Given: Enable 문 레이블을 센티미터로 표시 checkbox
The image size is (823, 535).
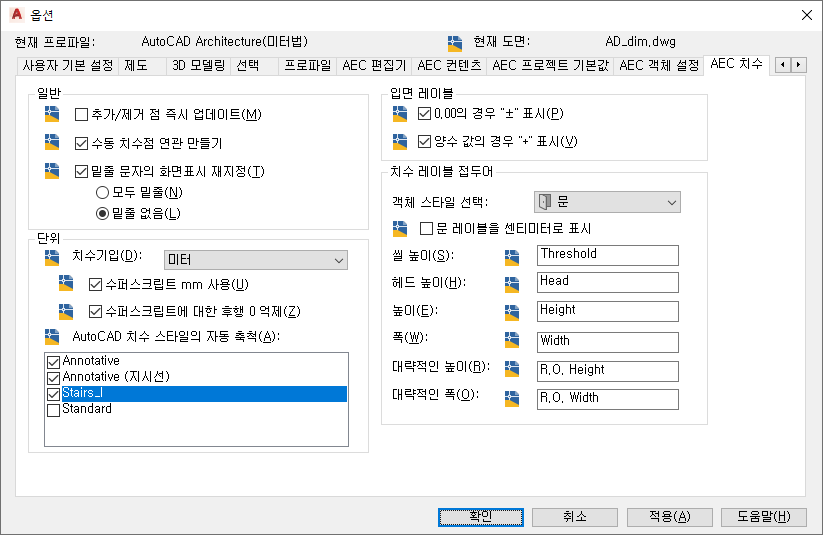Looking at the screenshot, I should (x=427, y=228).
